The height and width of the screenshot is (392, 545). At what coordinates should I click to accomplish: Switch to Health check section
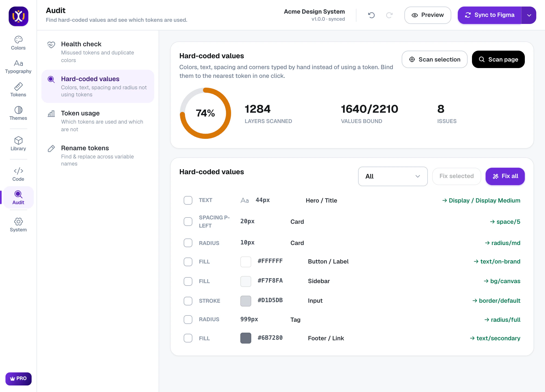click(98, 52)
